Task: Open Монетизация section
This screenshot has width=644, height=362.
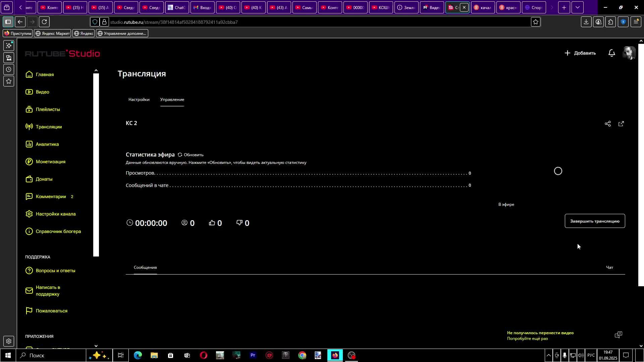Action: click(50, 162)
